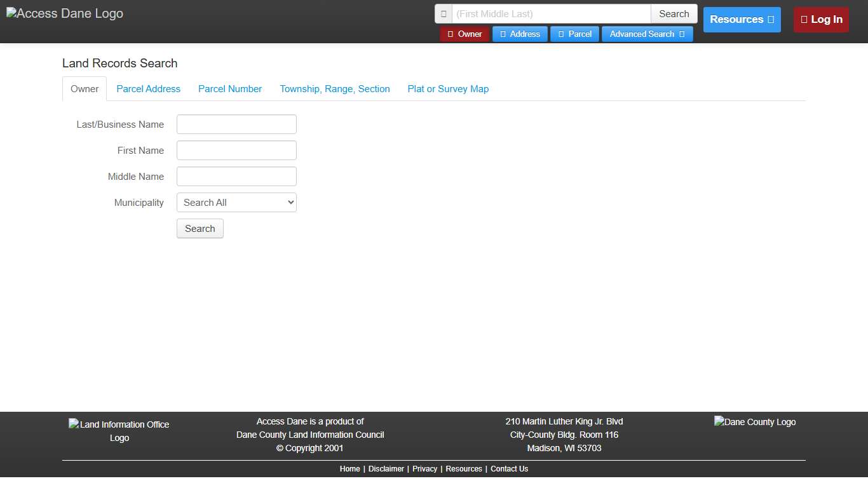Switch to the Parcel Address tab
Screen dimensions: 868x488
(x=148, y=89)
